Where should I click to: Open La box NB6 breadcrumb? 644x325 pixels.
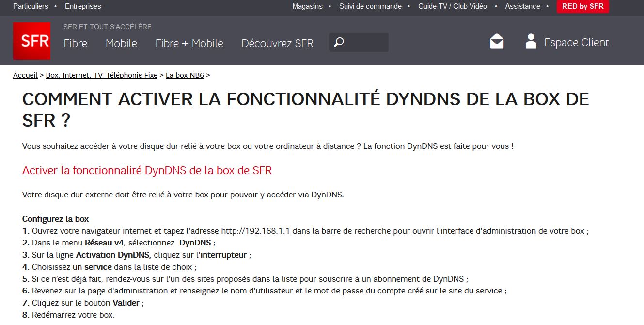pos(185,75)
